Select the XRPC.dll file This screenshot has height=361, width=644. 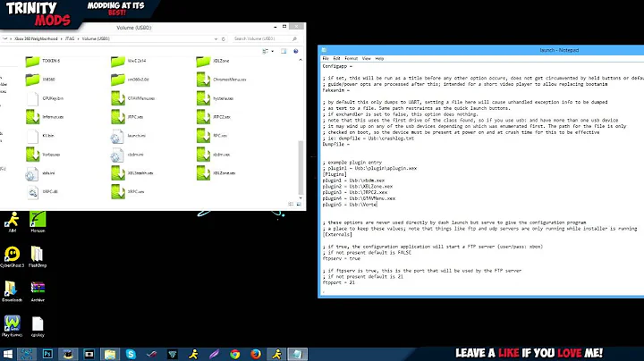pos(42,192)
